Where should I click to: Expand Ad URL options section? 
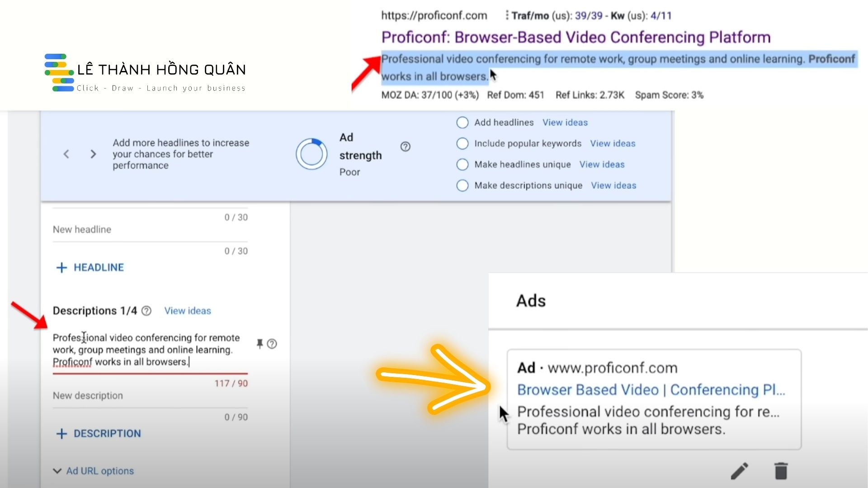(x=94, y=471)
